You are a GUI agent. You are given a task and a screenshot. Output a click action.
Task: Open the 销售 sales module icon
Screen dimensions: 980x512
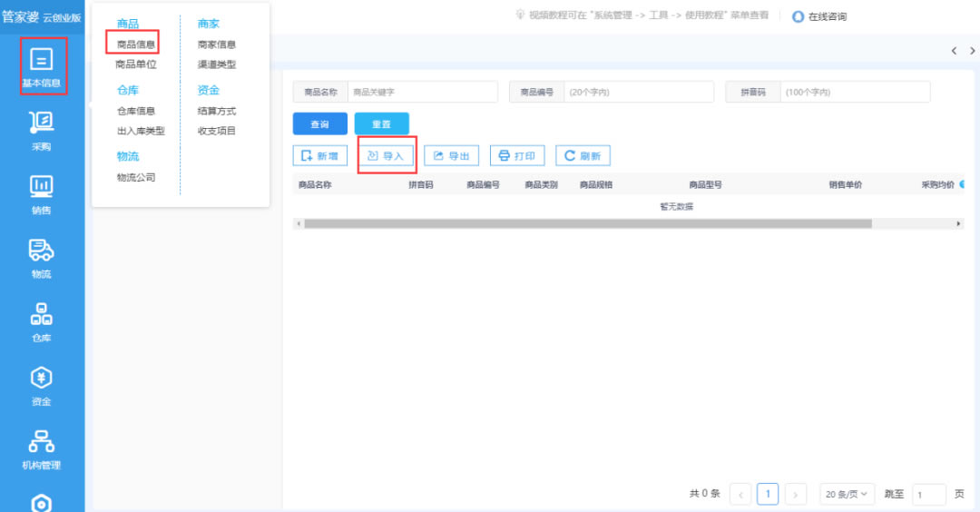point(42,187)
